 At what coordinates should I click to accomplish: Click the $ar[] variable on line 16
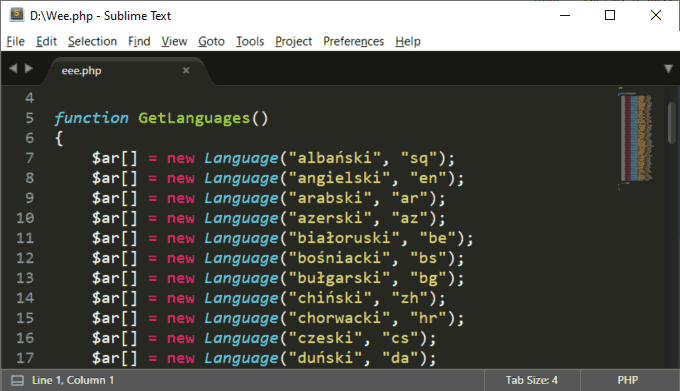(x=114, y=338)
